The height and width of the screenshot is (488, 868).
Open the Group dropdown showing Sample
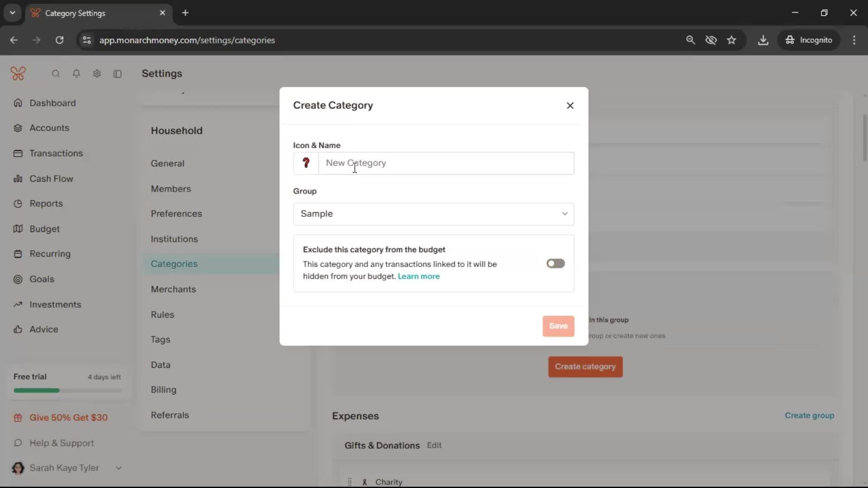[x=434, y=214]
